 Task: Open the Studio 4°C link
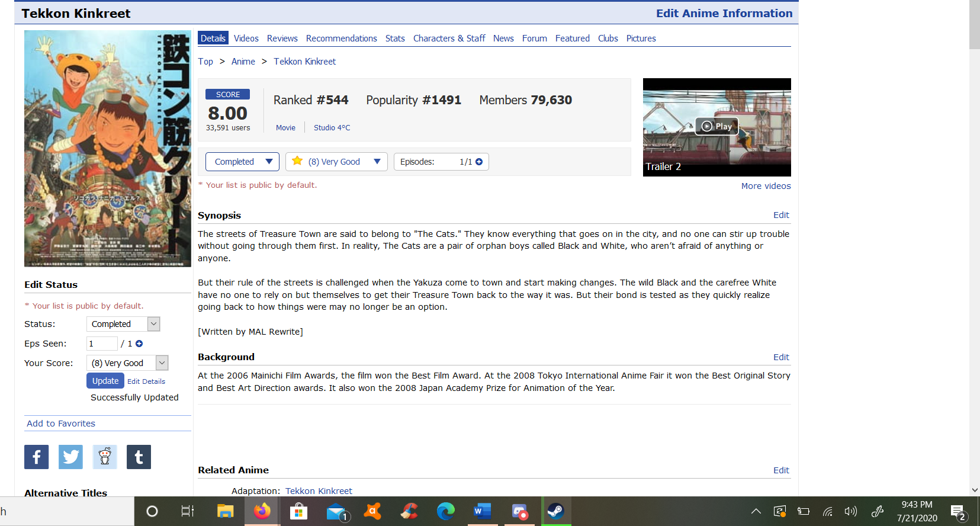click(x=332, y=127)
